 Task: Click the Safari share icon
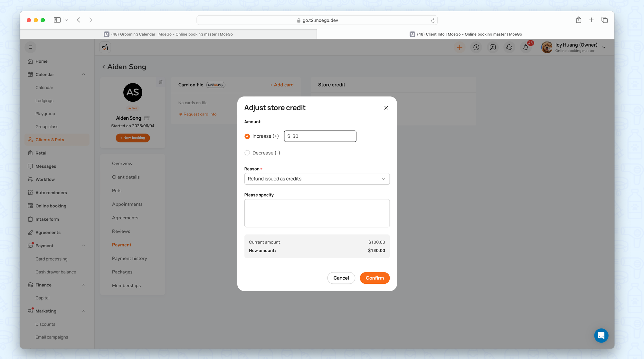click(x=579, y=20)
